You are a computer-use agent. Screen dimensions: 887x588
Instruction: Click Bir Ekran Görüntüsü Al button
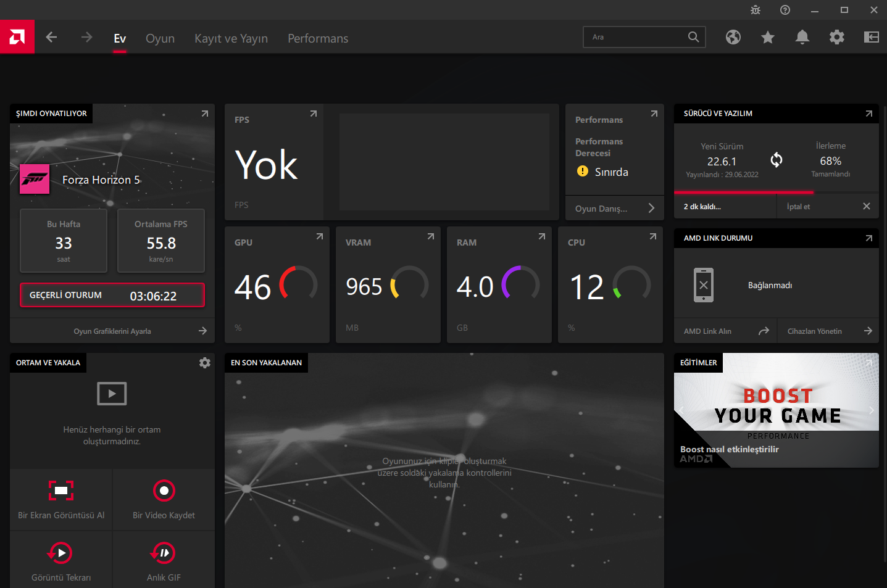click(61, 500)
